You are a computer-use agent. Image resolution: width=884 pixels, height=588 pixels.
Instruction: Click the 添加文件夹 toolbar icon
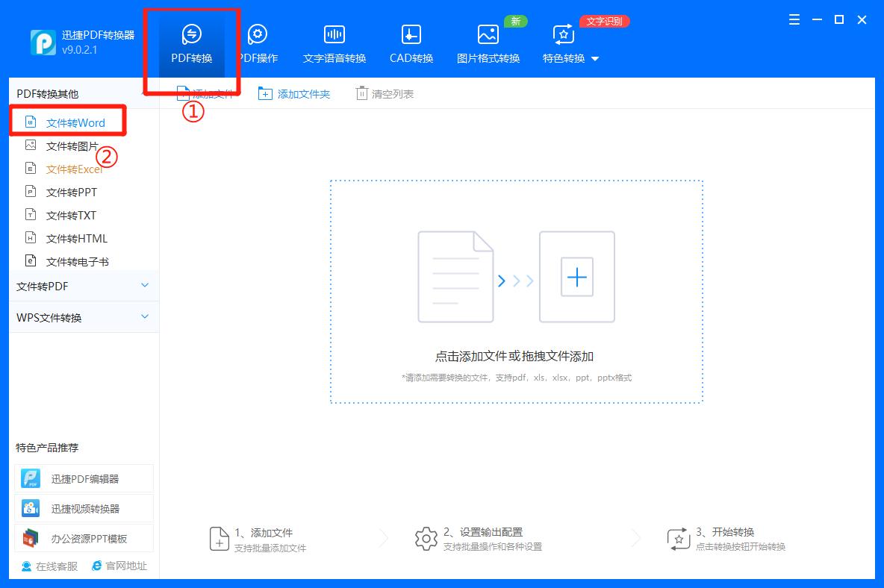coord(265,93)
